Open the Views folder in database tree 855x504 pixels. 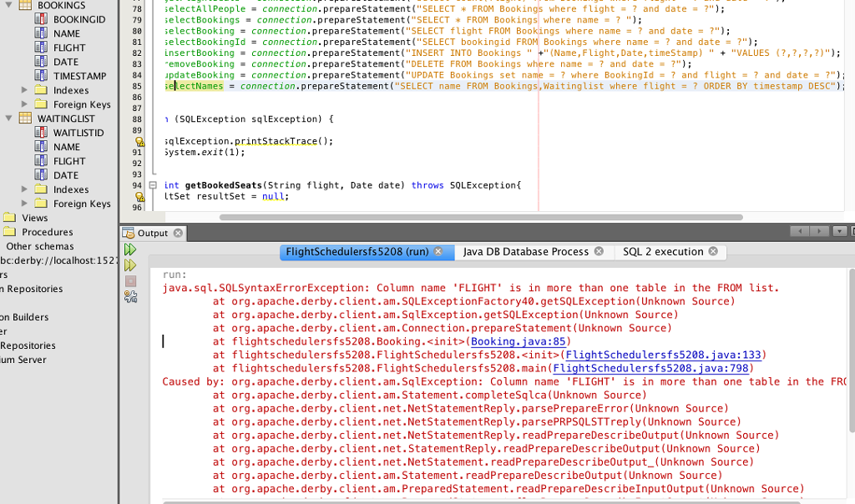click(34, 218)
